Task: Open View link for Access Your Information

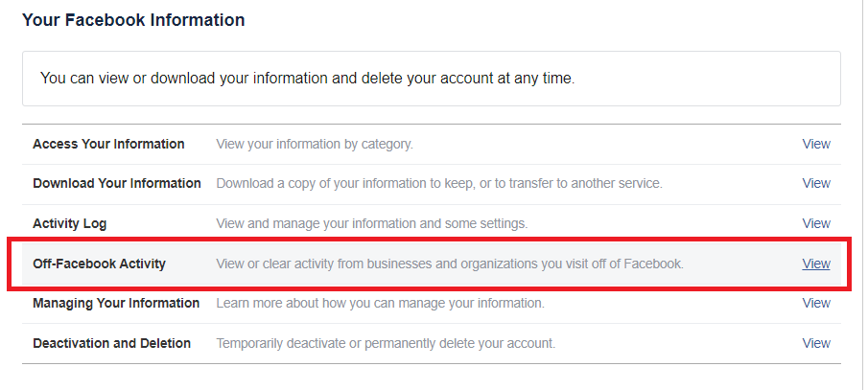Action: (816, 144)
